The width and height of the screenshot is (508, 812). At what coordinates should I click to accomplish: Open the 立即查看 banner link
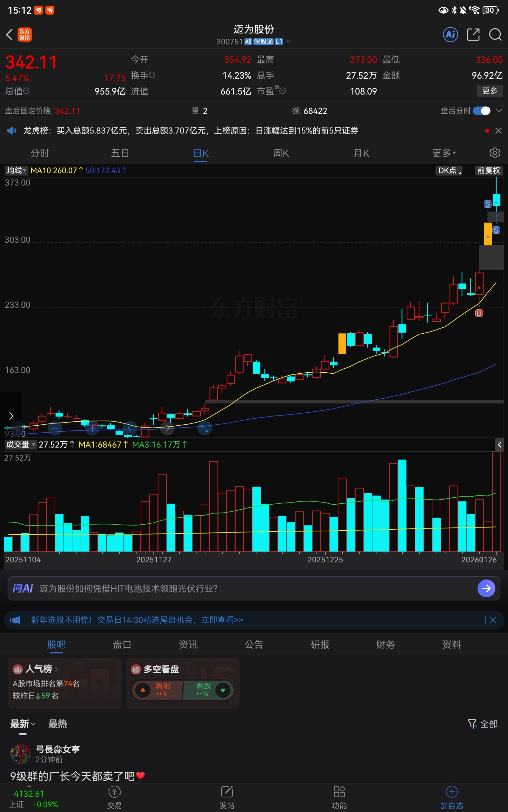(222, 620)
